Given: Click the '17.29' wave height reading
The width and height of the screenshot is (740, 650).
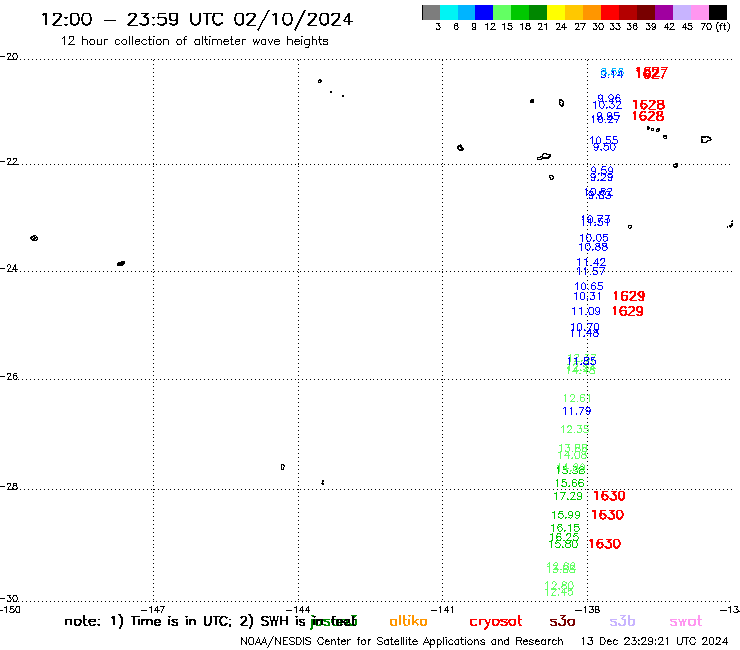Looking at the screenshot, I should pyautogui.click(x=568, y=496).
